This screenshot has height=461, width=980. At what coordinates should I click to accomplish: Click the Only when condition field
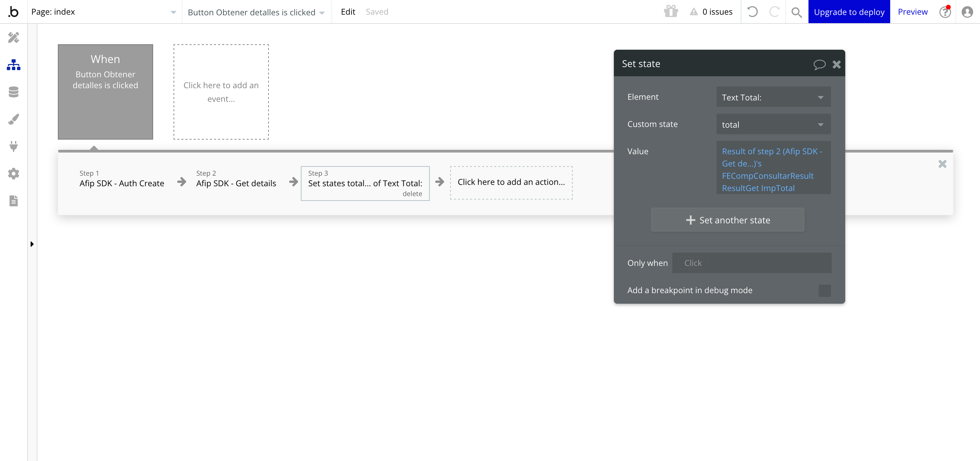[752, 263]
